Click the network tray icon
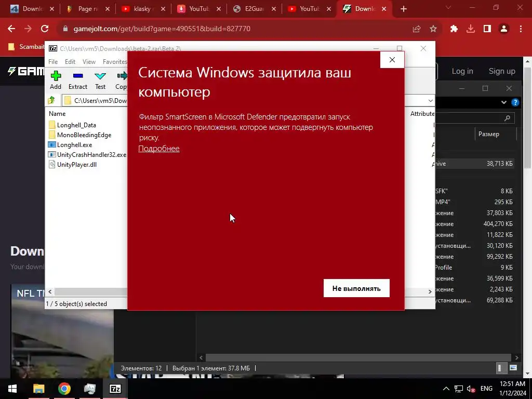This screenshot has height=399, width=532. [x=458, y=389]
